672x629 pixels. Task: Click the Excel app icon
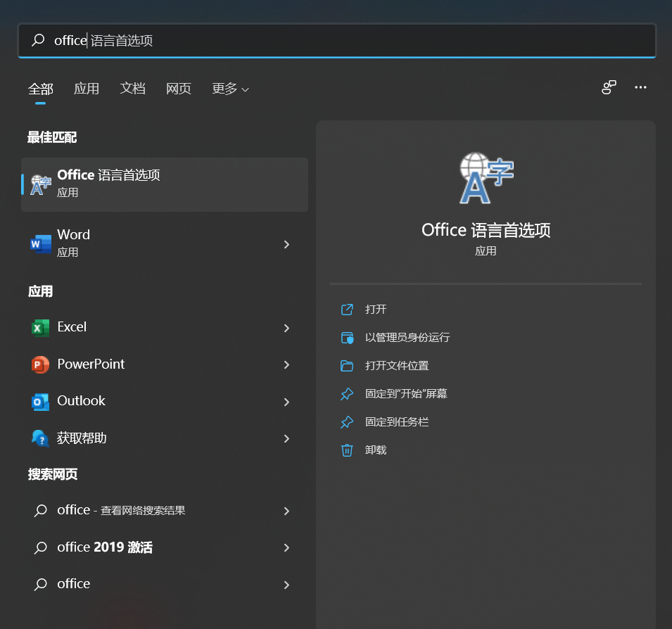click(x=40, y=328)
